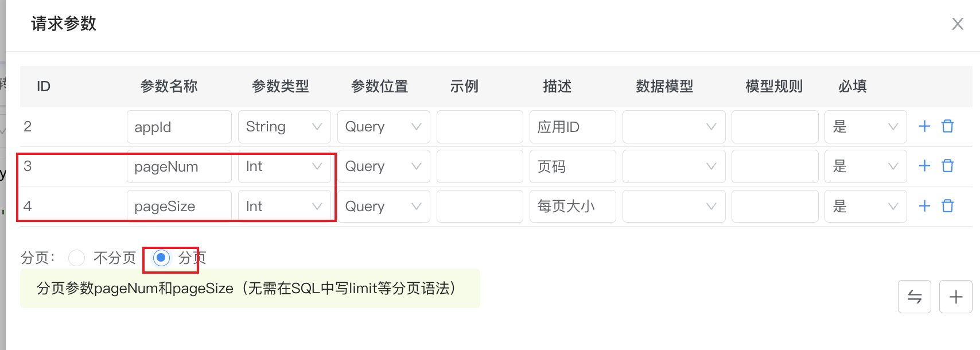
Task: Click the swap arrows button at bottom right
Action: pyautogui.click(x=915, y=297)
